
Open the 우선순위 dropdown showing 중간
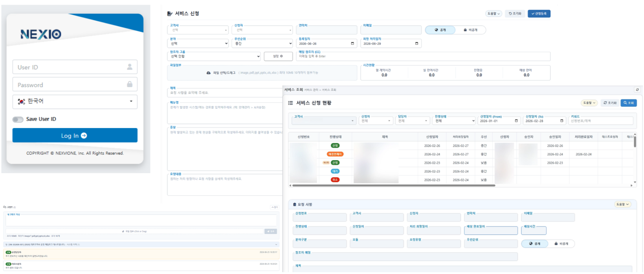coord(262,44)
